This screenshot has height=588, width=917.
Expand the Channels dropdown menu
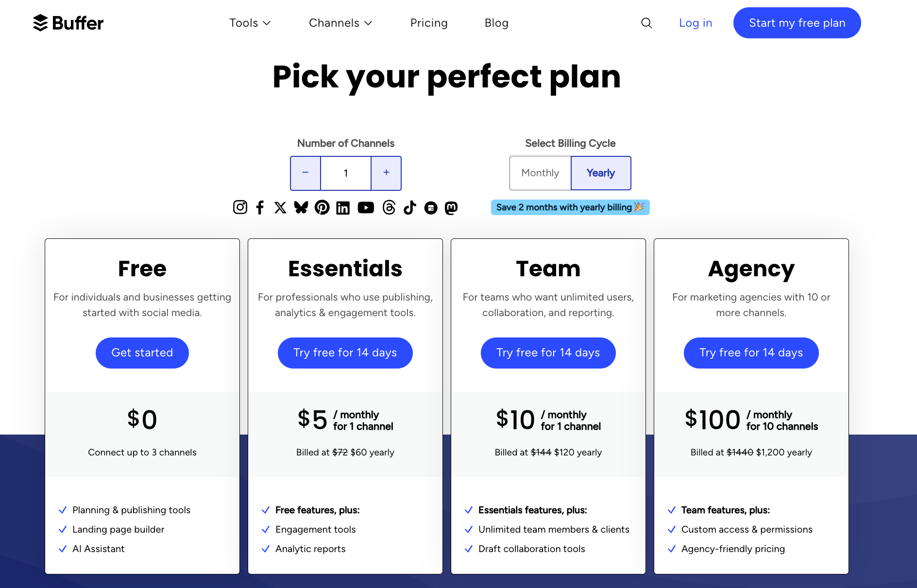pyautogui.click(x=340, y=23)
